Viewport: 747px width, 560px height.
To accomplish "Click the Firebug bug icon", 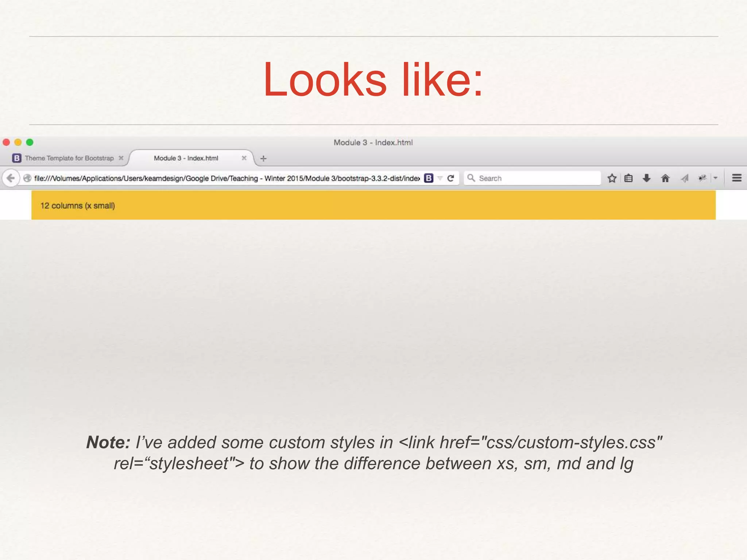I will pos(702,178).
